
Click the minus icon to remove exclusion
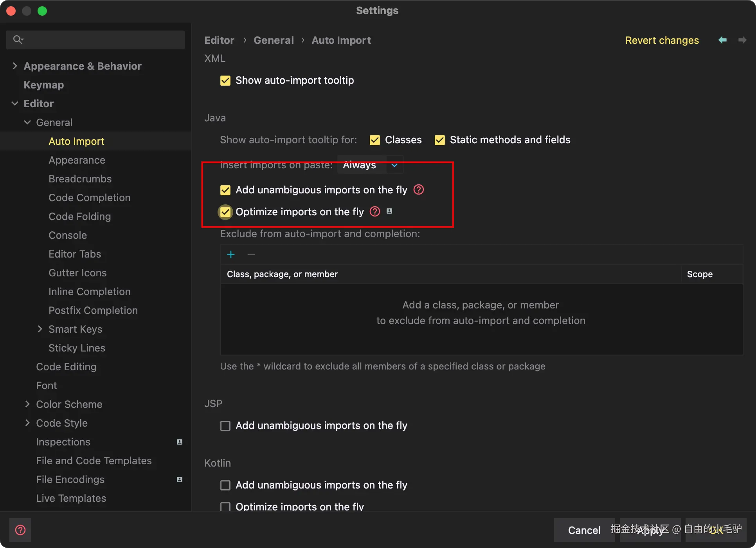pyautogui.click(x=251, y=255)
